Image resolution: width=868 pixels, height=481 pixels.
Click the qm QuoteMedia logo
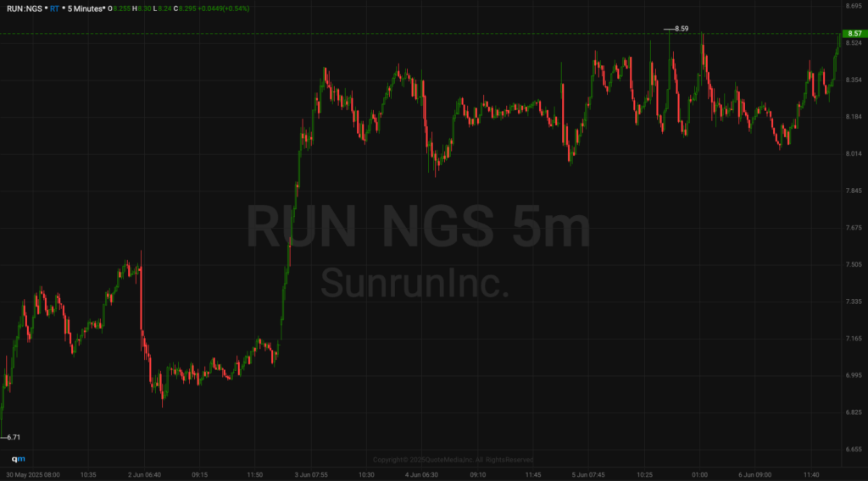(19, 459)
